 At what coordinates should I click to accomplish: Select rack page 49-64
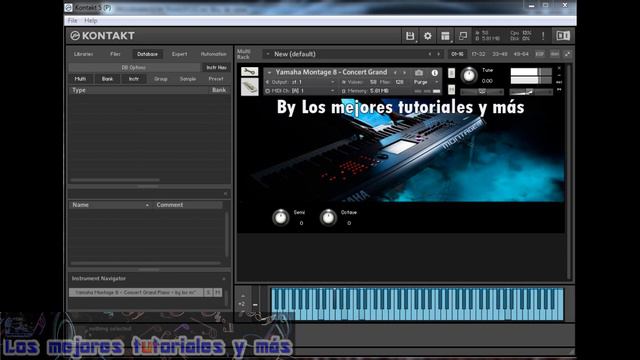pyautogui.click(x=521, y=54)
